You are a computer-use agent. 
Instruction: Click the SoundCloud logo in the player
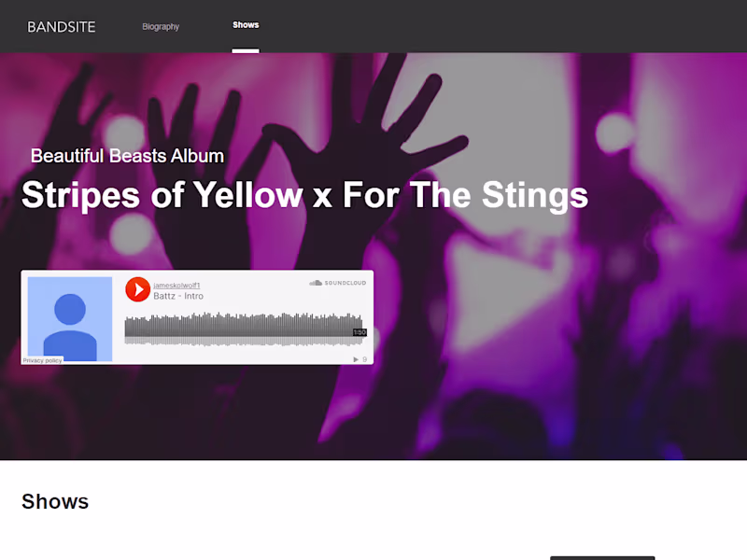(x=337, y=283)
